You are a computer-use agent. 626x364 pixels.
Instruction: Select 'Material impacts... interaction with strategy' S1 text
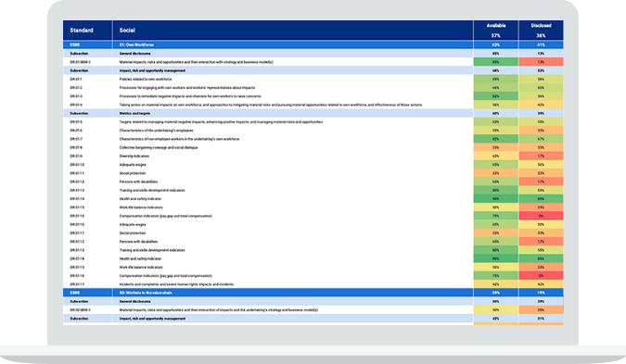[x=196, y=62]
